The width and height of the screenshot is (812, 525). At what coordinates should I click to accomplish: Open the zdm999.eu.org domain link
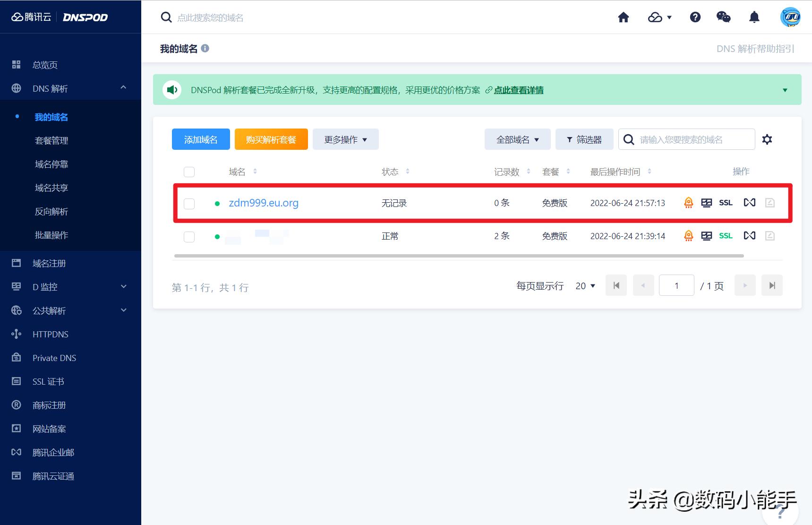(264, 203)
